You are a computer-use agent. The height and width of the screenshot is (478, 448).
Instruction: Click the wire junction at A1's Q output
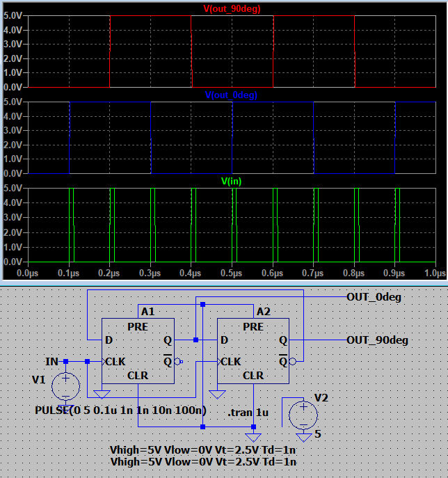pos(196,340)
